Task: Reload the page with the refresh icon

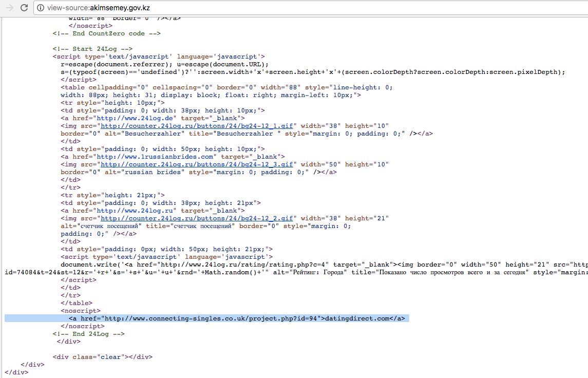Action: coord(24,8)
